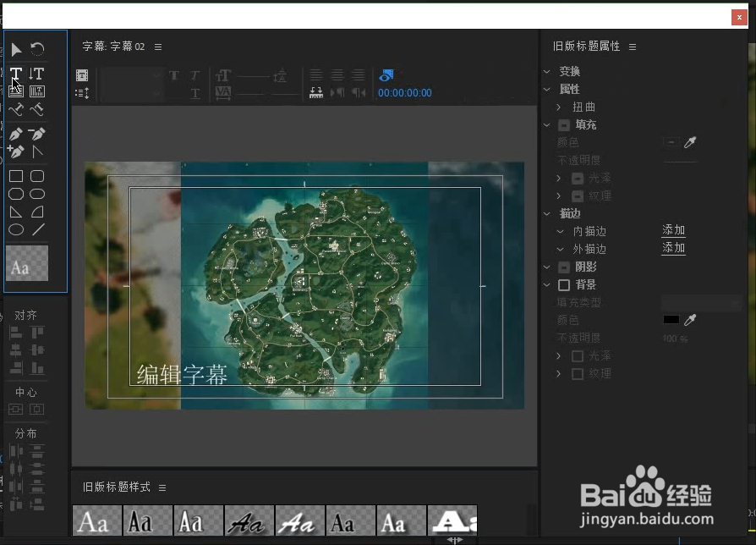The height and width of the screenshot is (545, 756).
Task: Click 添加 next to 内描边
Action: click(x=674, y=230)
